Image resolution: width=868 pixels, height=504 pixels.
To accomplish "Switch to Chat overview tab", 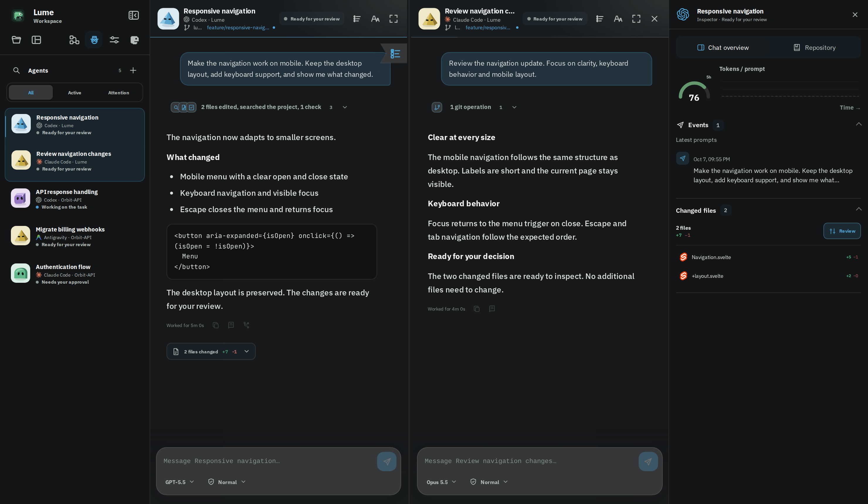I will coord(723,47).
